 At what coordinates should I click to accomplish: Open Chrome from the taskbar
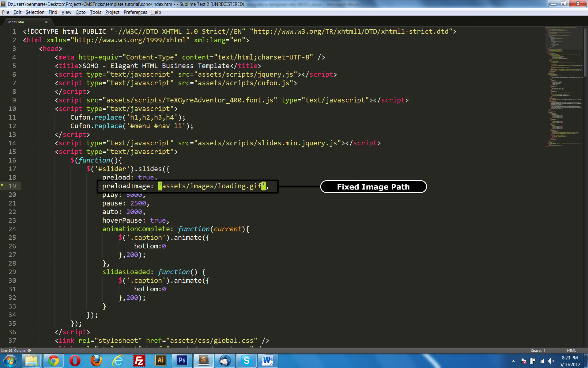(x=53, y=361)
